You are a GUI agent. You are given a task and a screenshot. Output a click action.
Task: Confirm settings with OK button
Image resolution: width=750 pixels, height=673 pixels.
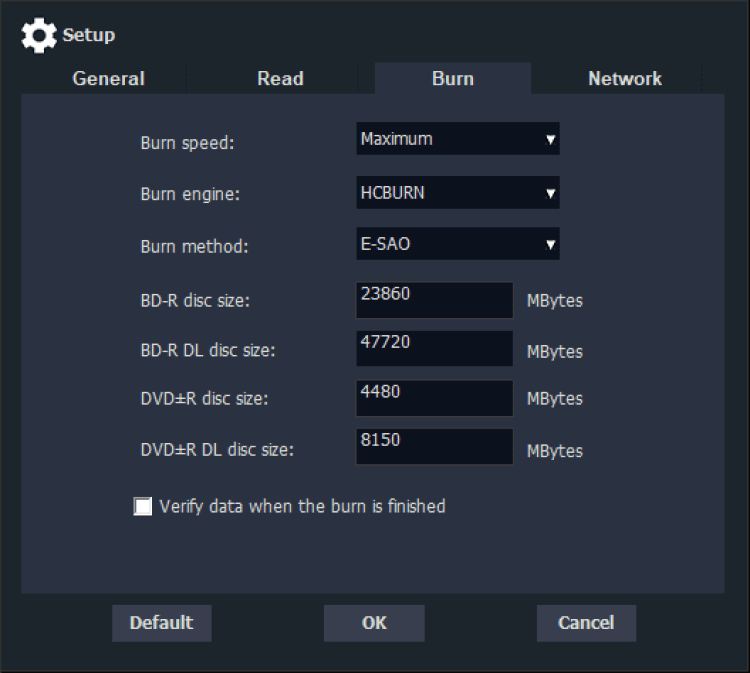374,623
